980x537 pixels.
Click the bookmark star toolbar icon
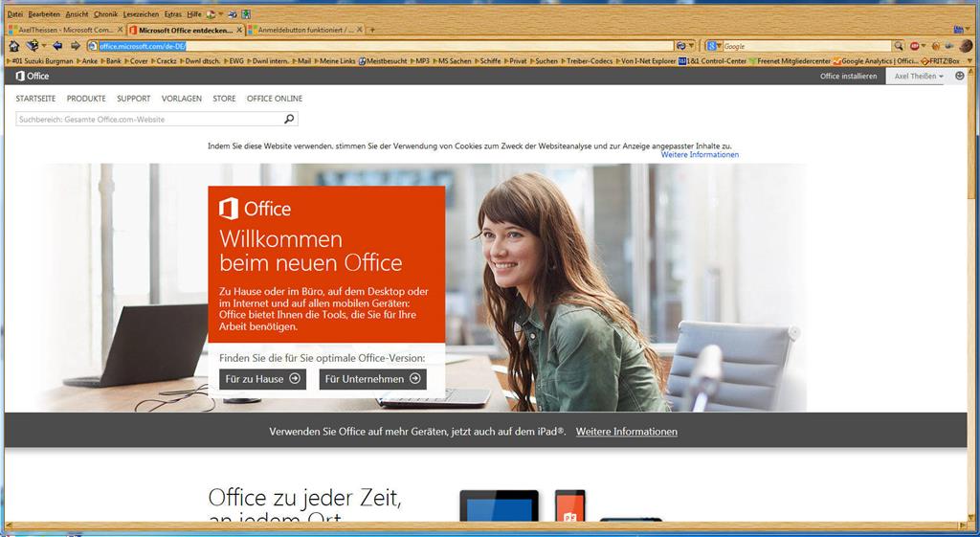tap(33, 45)
